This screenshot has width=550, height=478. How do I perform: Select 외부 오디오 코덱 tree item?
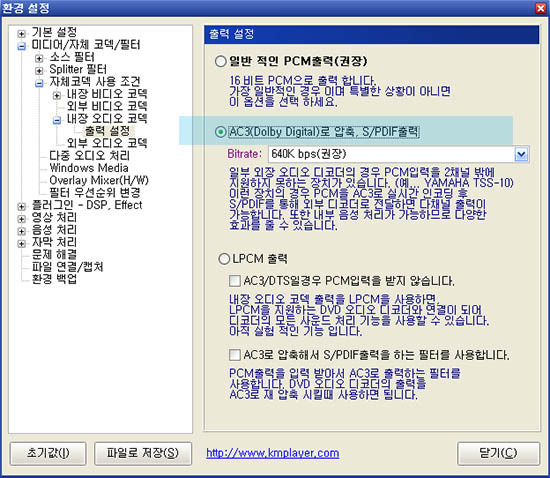(107, 143)
